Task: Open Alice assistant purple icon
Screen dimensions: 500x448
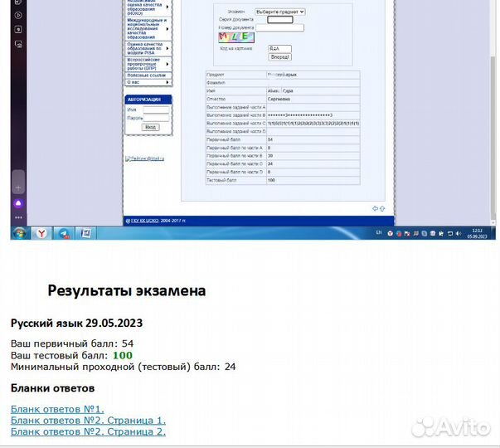Action: pos(18,203)
